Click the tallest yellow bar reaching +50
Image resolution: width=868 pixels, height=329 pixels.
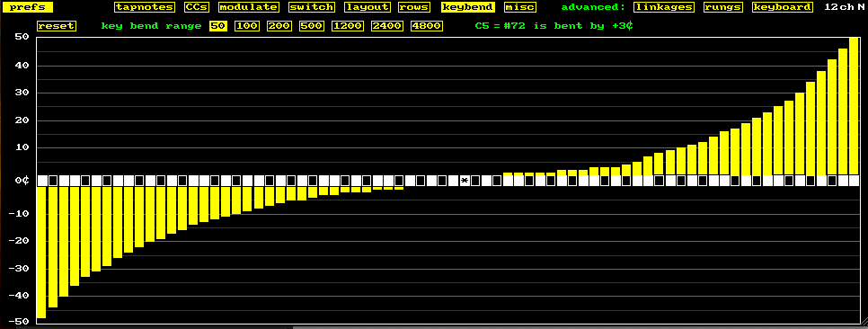[x=854, y=106]
